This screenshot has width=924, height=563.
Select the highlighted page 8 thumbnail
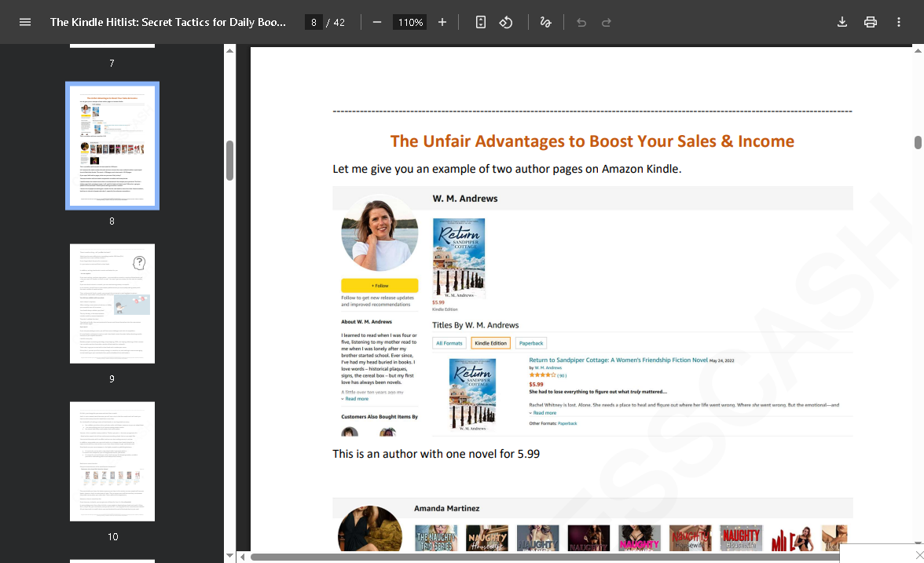click(x=112, y=146)
